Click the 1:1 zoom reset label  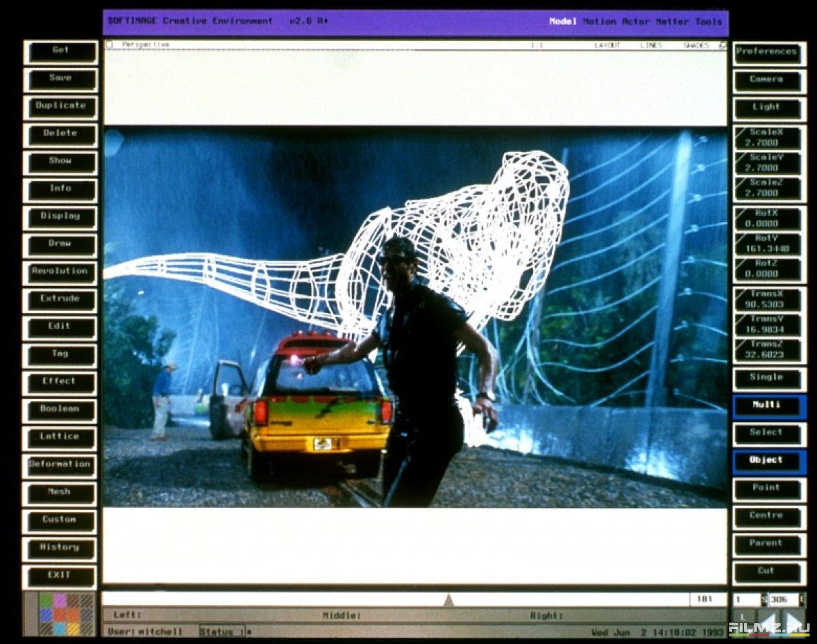click(537, 46)
